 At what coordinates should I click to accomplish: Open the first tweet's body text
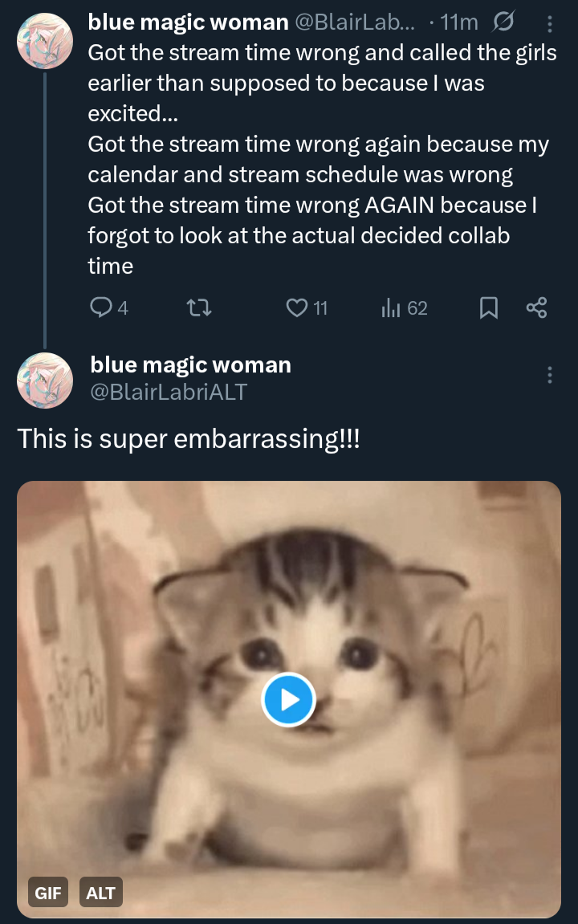[x=321, y=159]
